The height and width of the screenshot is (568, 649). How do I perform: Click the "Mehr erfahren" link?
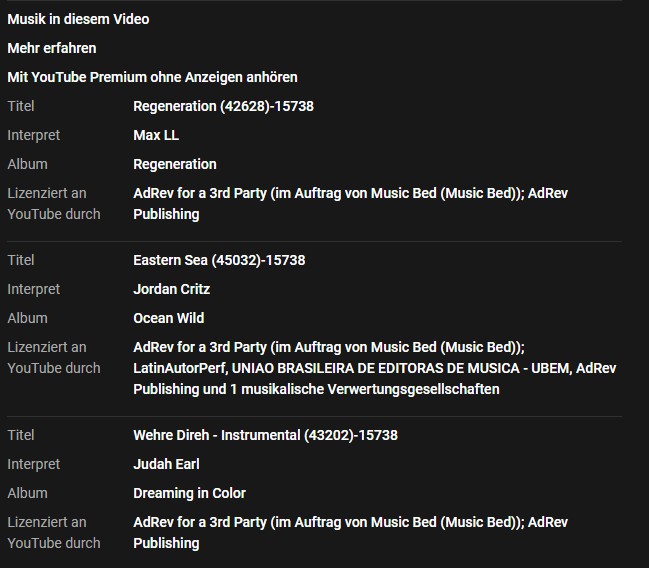[x=52, y=48]
